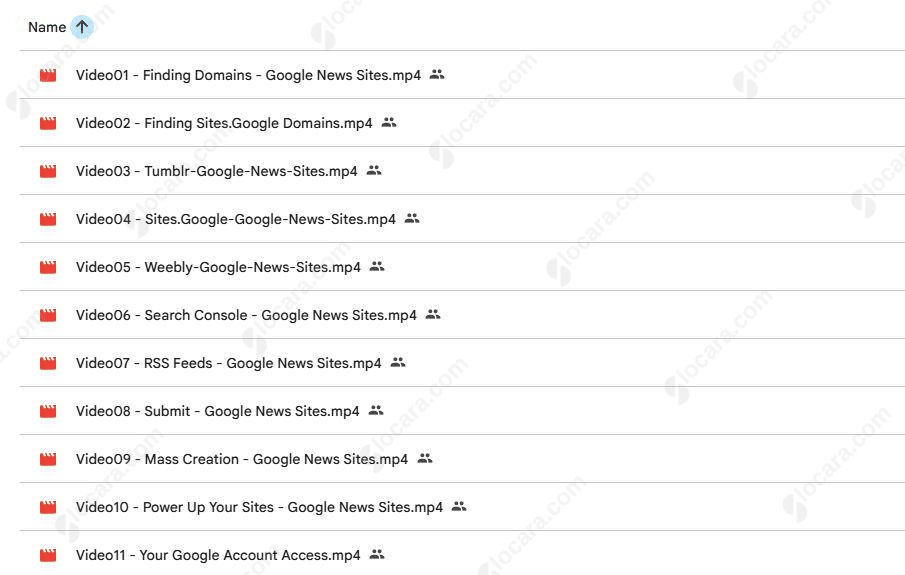
Task: Click the shared people icon on Video02
Action: (x=389, y=123)
